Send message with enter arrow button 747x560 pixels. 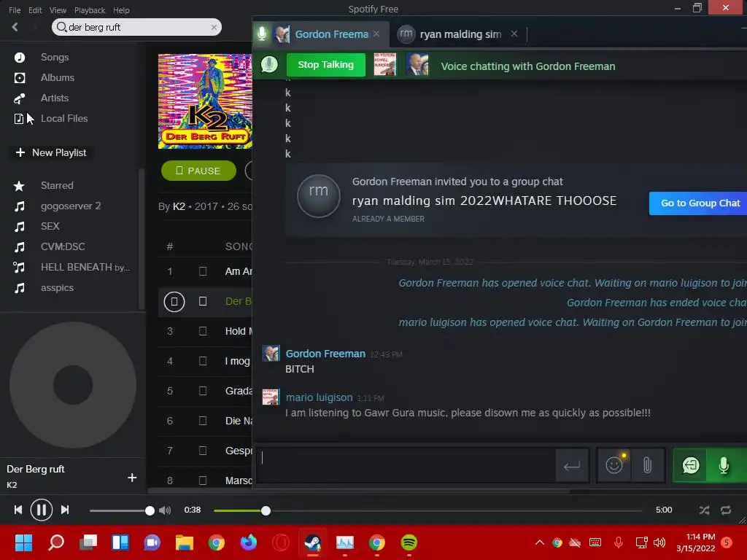[x=572, y=465]
